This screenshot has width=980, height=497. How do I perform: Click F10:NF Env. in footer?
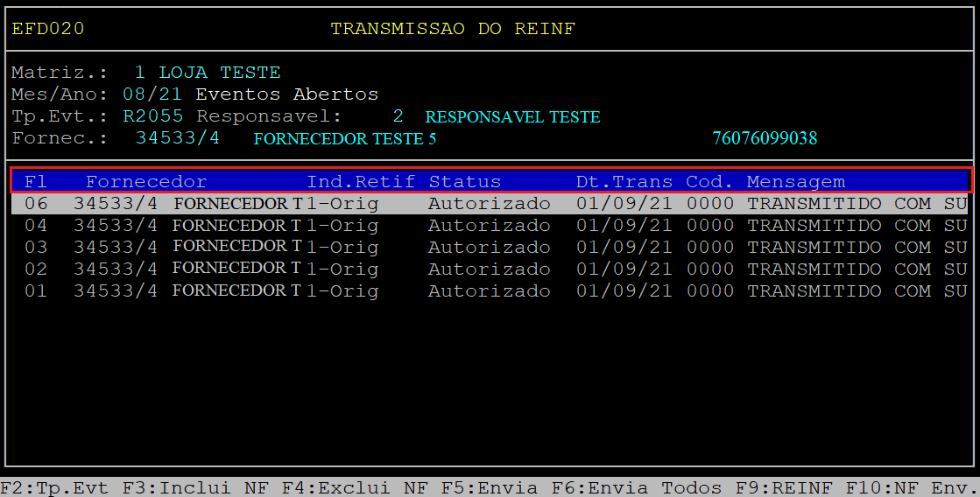point(911,487)
